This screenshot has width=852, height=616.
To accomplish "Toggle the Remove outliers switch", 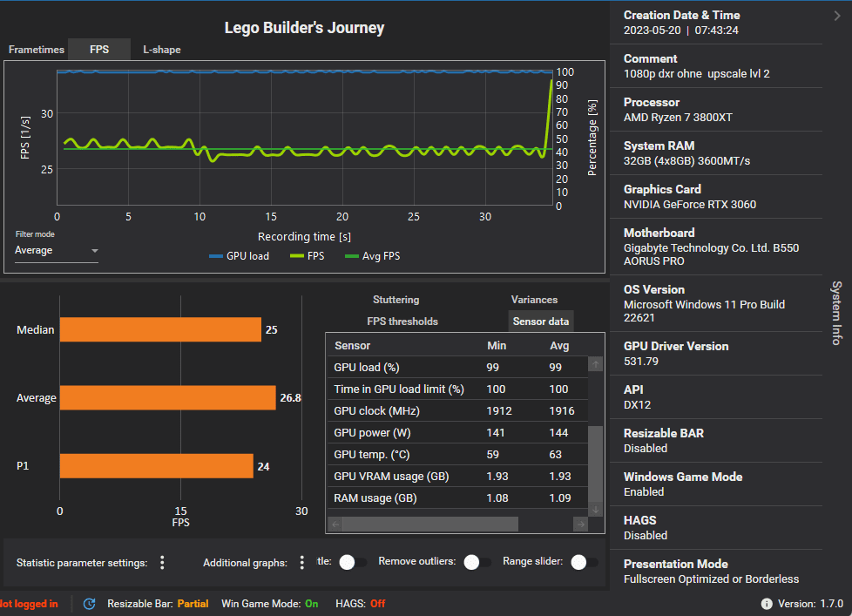I will coord(477,562).
